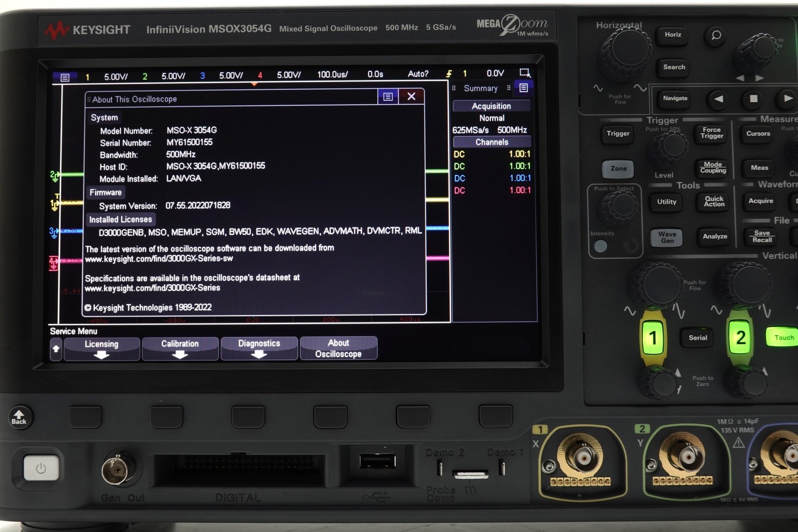This screenshot has width=798, height=532.
Task: Open the Calibration submenu softkey
Action: pos(180,349)
